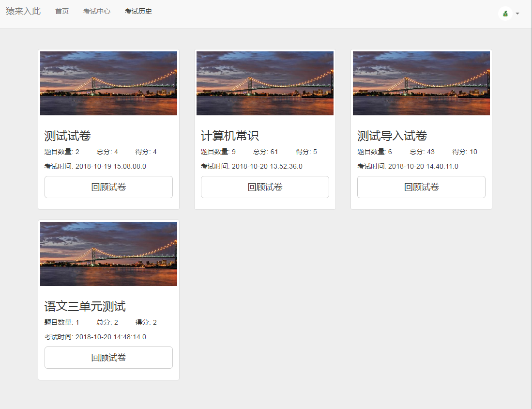The image size is (532, 409).
Task: Click the 语文三单元测试 card title
Action: [85, 306]
